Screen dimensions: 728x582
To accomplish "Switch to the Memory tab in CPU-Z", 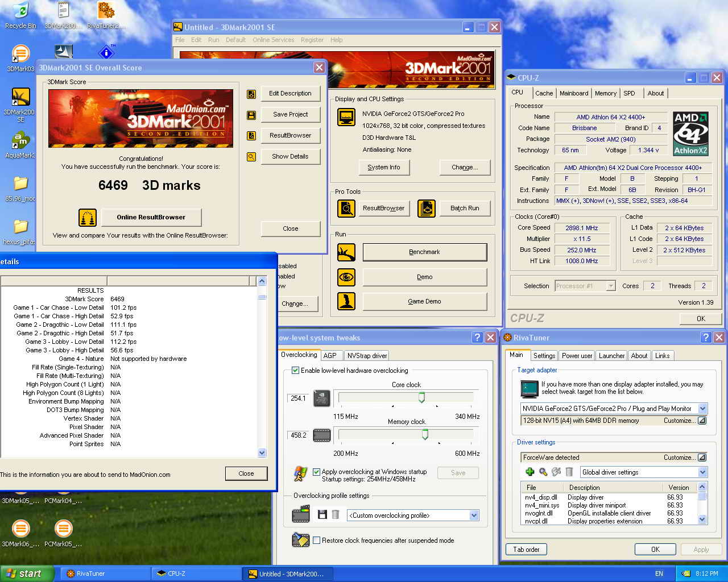I will coord(606,93).
